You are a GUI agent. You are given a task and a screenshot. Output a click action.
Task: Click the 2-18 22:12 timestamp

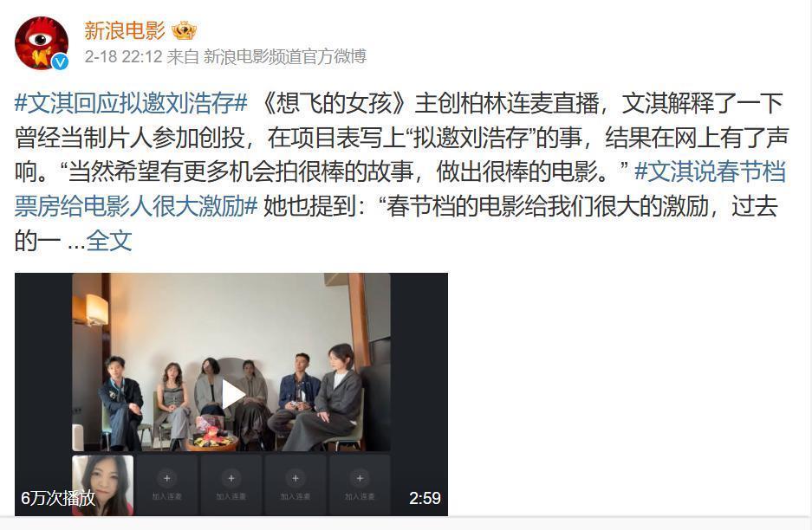(123, 56)
